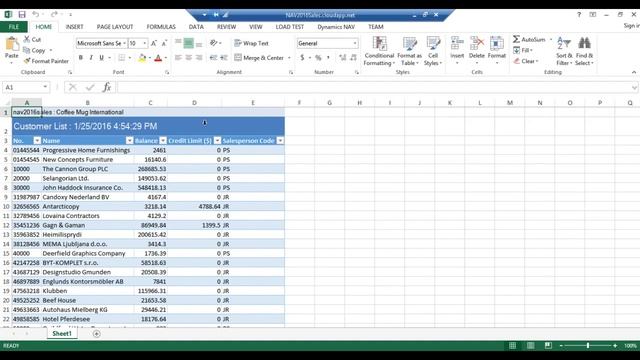Click into the formula bar
640x360 pixels.
click(373, 87)
